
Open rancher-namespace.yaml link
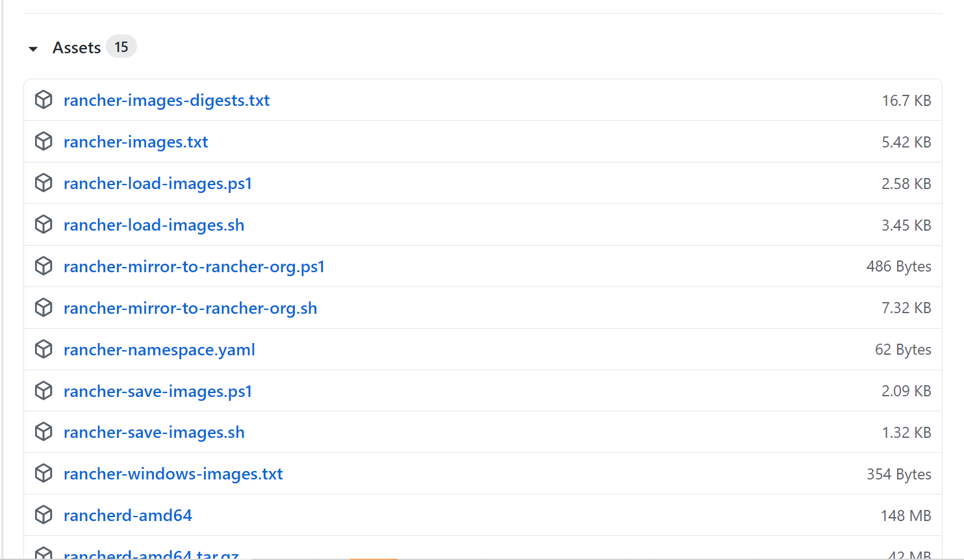(159, 350)
